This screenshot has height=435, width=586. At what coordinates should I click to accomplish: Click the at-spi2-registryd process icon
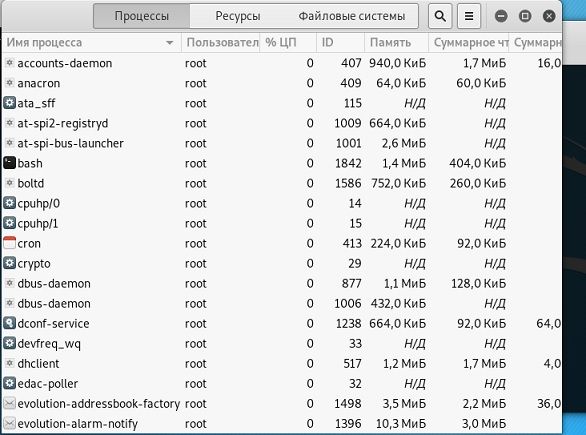point(10,123)
